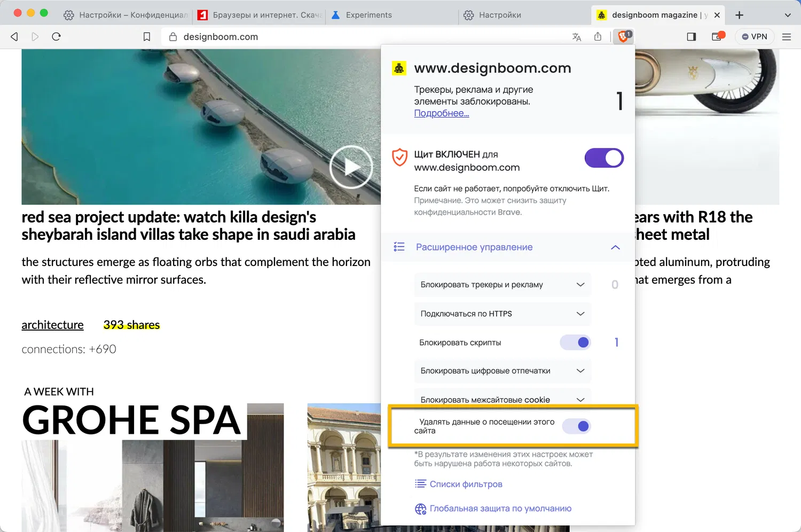This screenshot has height=532, width=801.
Task: Open the Brave Shields lion icon
Action: [x=623, y=36]
